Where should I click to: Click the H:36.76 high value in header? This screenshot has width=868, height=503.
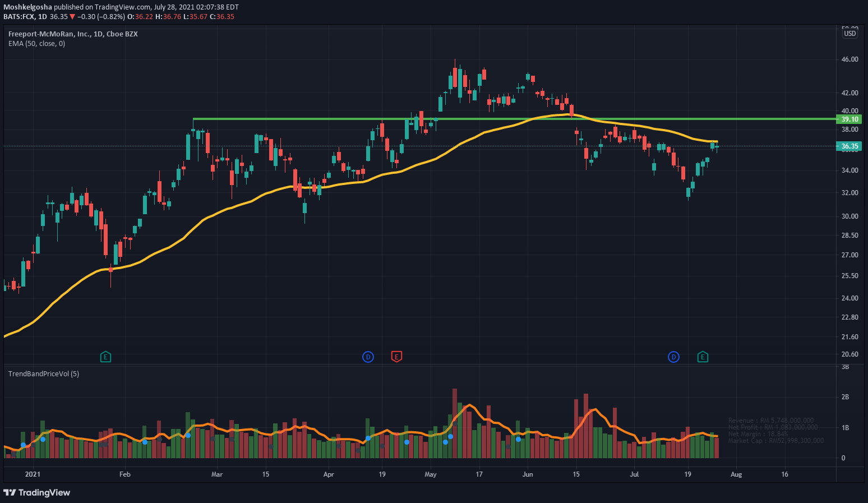(168, 16)
